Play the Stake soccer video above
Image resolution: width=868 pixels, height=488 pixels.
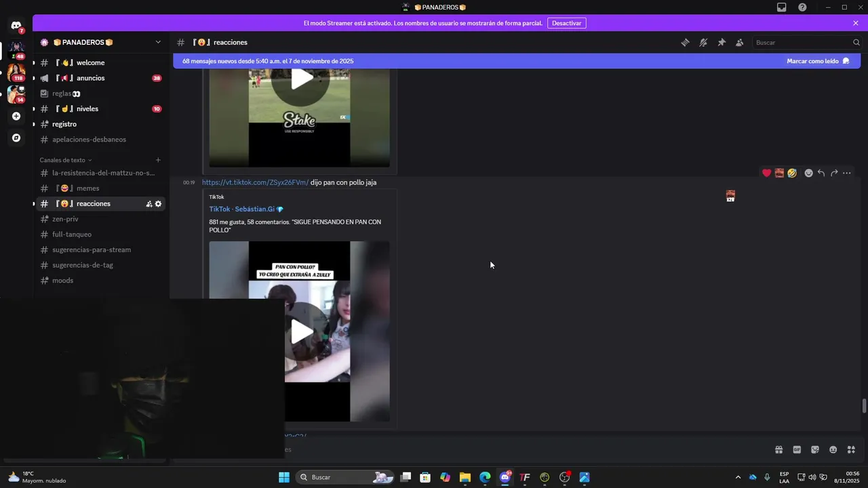tap(302, 79)
